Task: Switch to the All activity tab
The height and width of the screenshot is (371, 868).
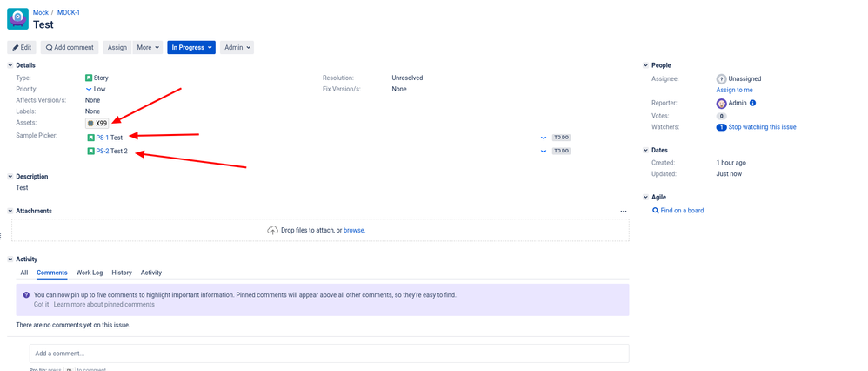Action: [x=24, y=273]
